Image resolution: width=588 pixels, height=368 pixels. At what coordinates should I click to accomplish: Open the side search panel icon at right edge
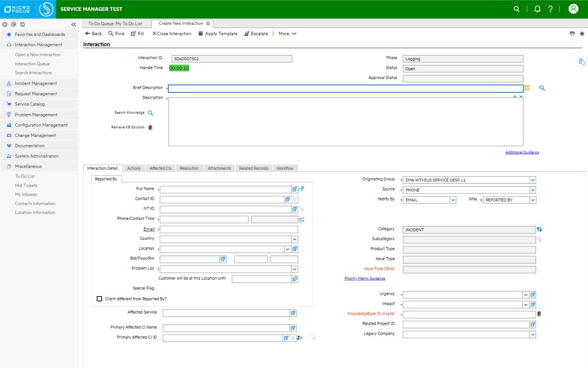582,62
